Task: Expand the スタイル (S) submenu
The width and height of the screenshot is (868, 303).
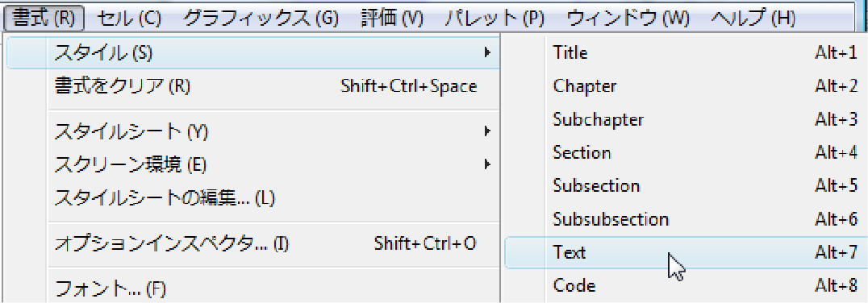Action: [253, 53]
